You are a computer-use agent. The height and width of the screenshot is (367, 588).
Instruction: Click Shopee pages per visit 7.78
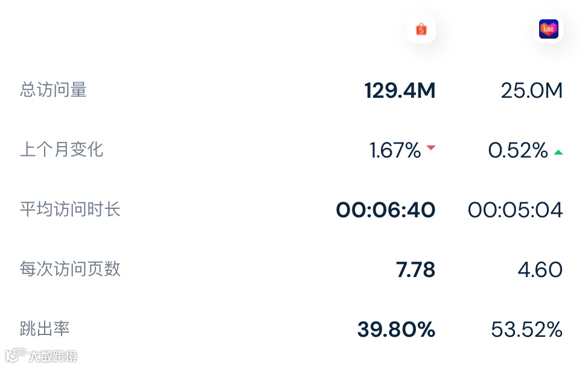tap(415, 270)
